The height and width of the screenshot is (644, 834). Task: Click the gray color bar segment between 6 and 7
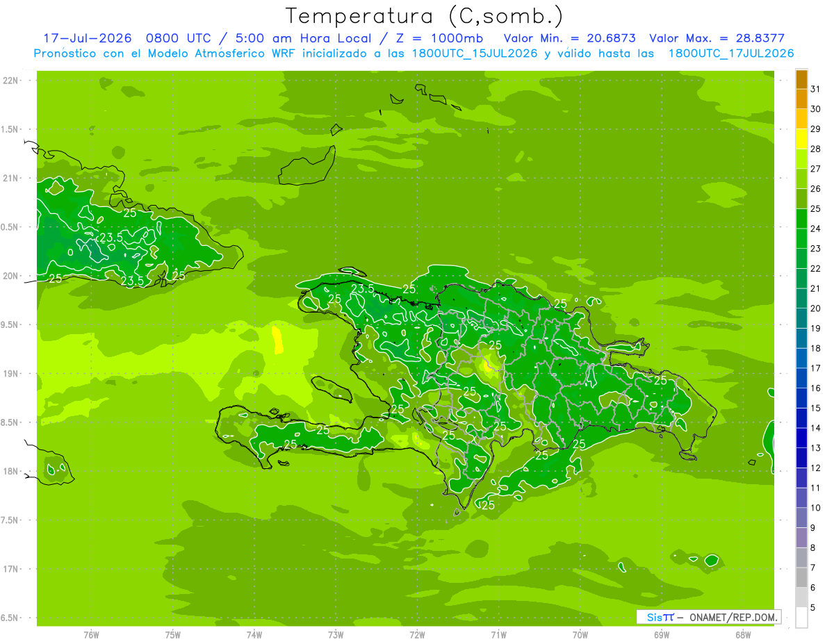[801, 577]
